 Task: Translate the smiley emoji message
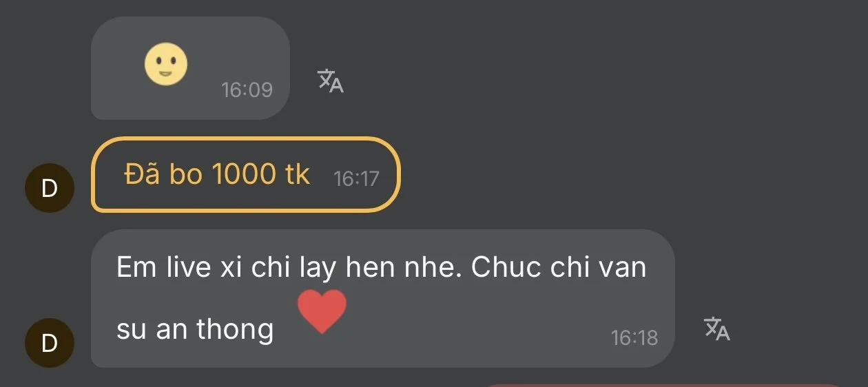pos(330,81)
